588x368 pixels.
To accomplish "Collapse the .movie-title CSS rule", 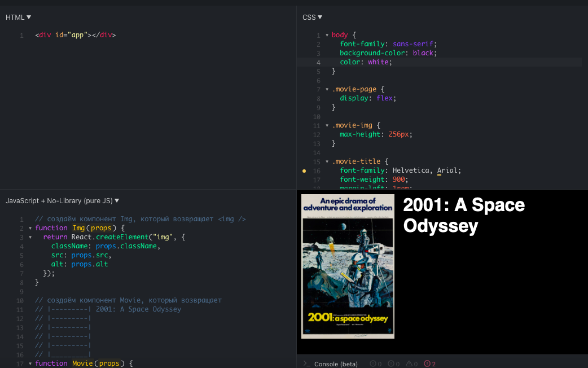I will pyautogui.click(x=327, y=161).
